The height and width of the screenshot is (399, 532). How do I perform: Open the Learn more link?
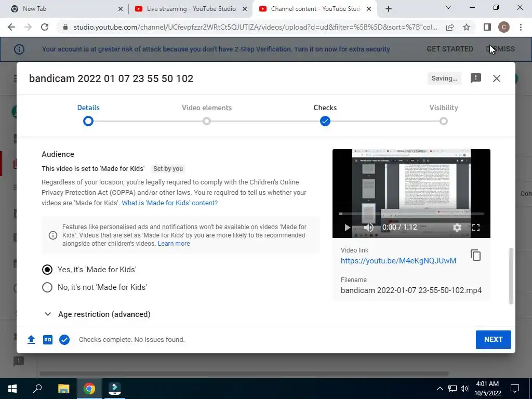tap(174, 244)
